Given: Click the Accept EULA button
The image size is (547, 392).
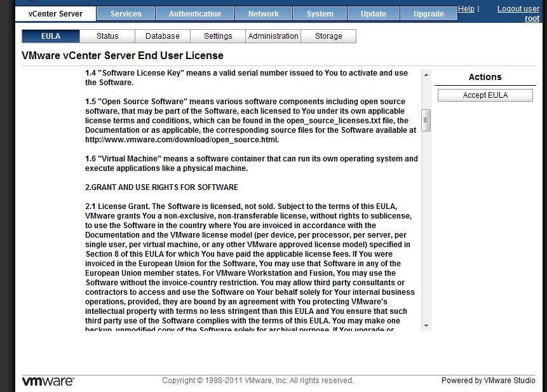Looking at the screenshot, I should (x=485, y=95).
